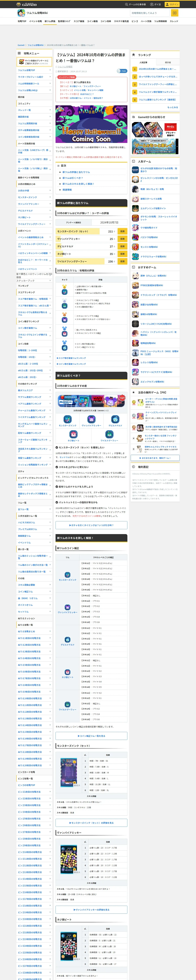Click the もっとみる ranking link
Screen dimensions: 196x980
(172, 107)
